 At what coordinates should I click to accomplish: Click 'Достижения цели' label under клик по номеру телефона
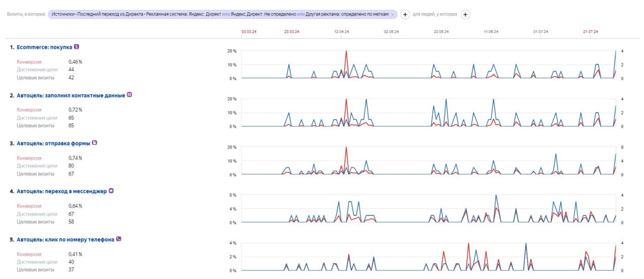pos(37,262)
